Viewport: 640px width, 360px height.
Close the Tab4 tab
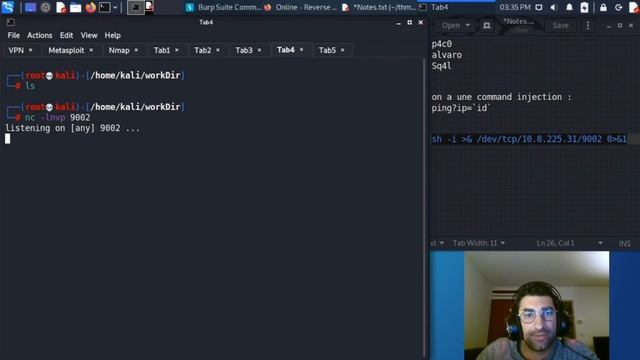[x=301, y=50]
